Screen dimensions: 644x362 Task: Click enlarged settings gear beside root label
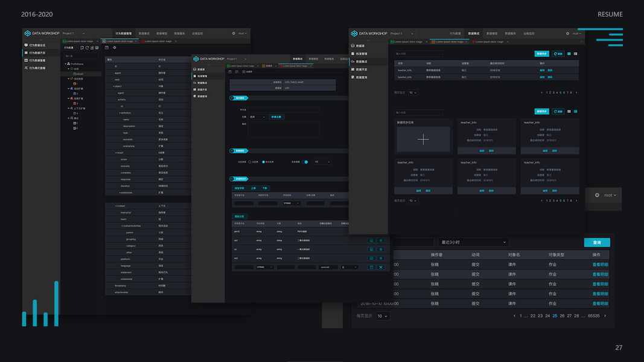coord(597,195)
